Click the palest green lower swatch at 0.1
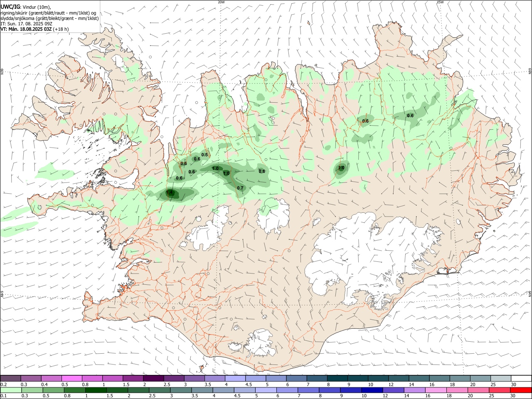532x399 pixels. (11, 390)
